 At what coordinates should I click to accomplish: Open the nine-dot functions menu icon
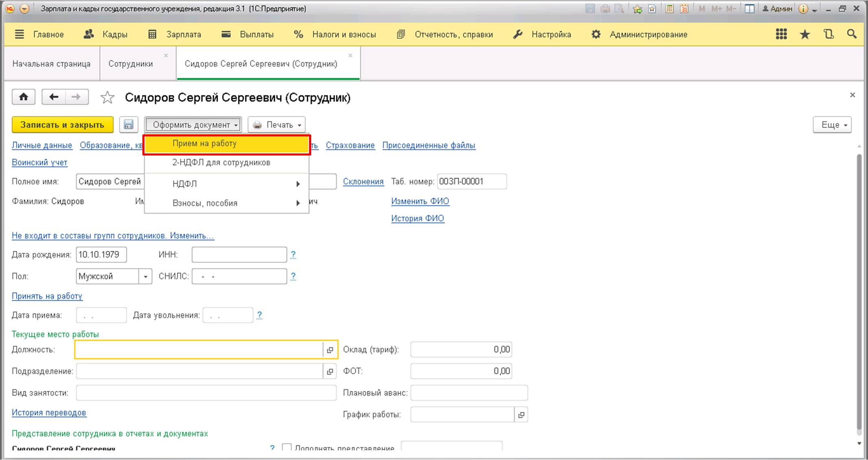(x=781, y=34)
